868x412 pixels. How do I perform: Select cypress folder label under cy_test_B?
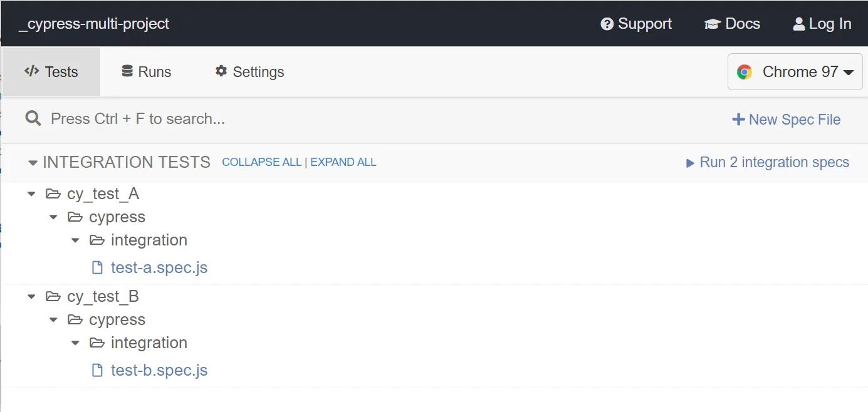click(x=117, y=320)
